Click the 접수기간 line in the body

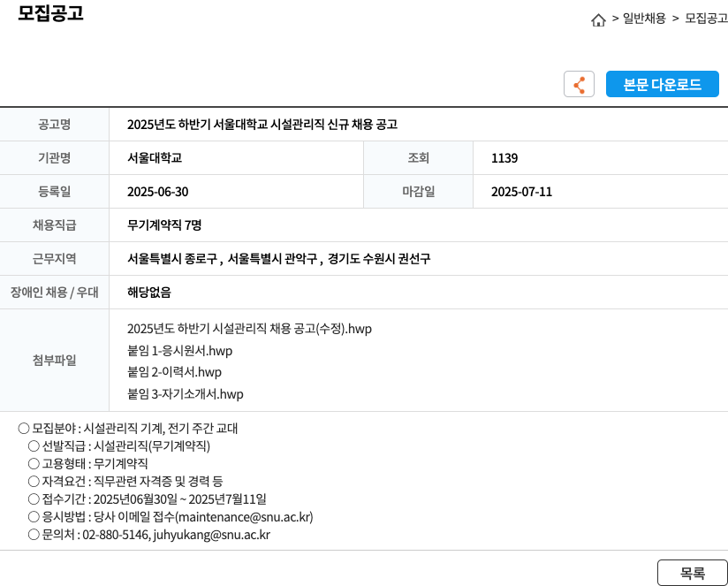tap(148, 499)
